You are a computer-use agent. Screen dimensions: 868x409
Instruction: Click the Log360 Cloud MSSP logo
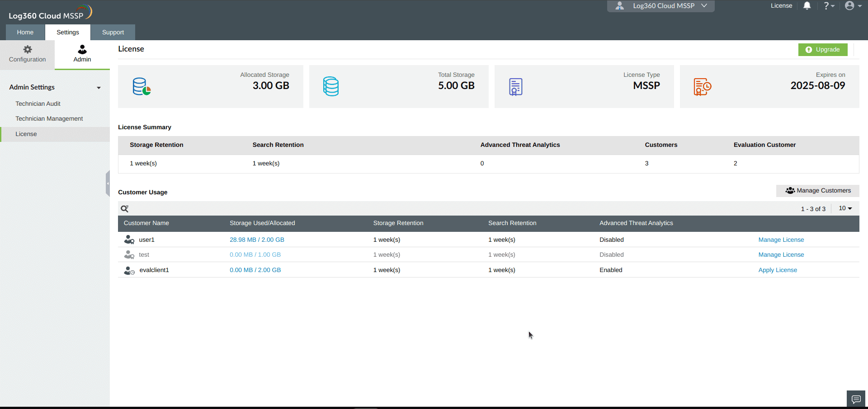(50, 12)
